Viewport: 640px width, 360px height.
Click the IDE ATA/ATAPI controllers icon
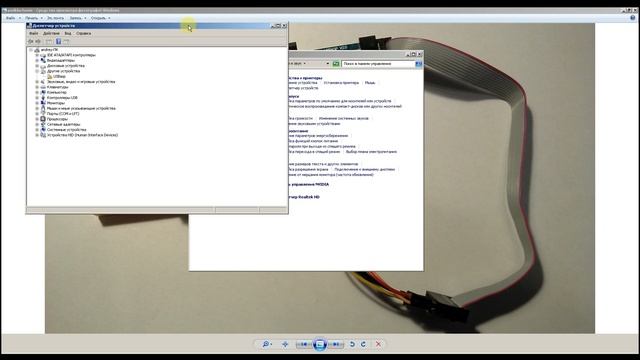[x=43, y=55]
